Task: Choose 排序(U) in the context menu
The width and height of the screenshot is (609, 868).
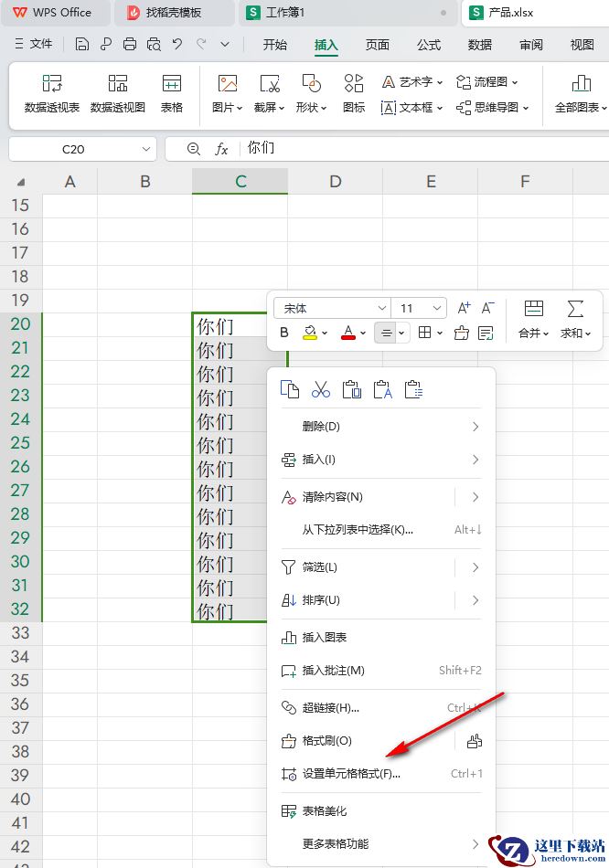Action: pos(381,600)
